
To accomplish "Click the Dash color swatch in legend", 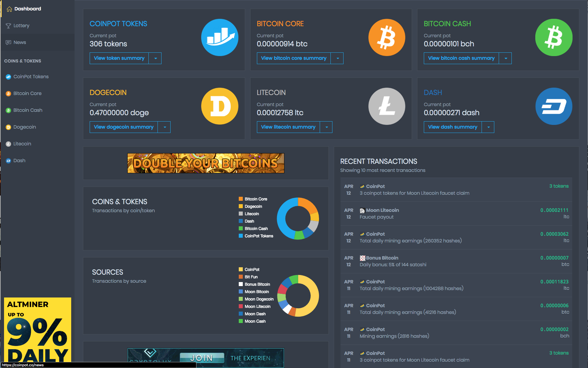I will click(x=241, y=221).
